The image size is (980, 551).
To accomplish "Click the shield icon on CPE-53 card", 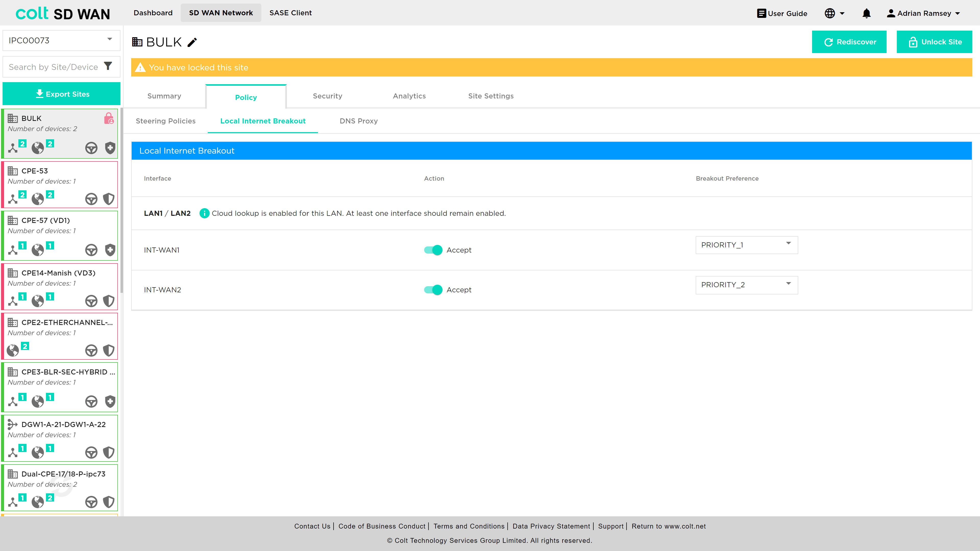I will pos(109,198).
